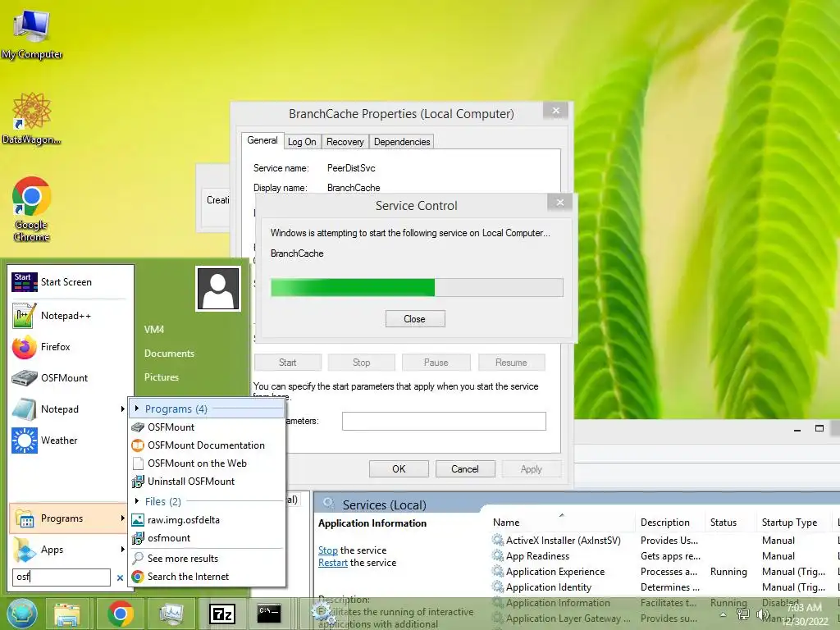Open Documents from start menu
The width and height of the screenshot is (840, 630).
[169, 353]
